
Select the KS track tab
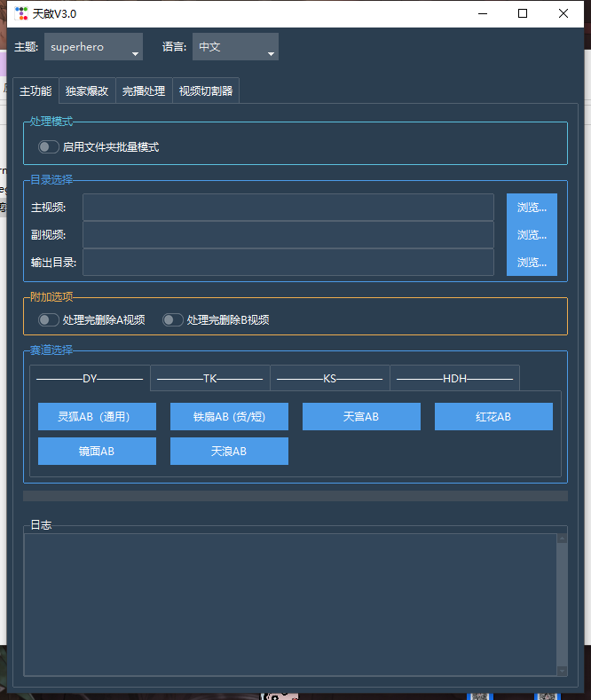click(329, 379)
